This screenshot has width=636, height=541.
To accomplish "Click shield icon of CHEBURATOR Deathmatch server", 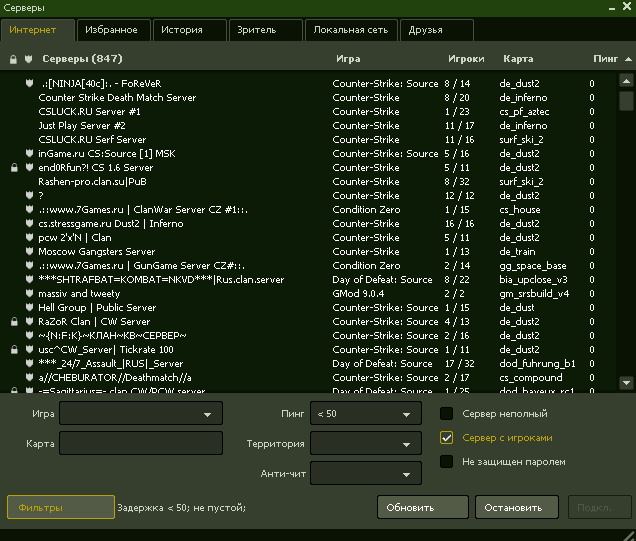I will 29,377.
